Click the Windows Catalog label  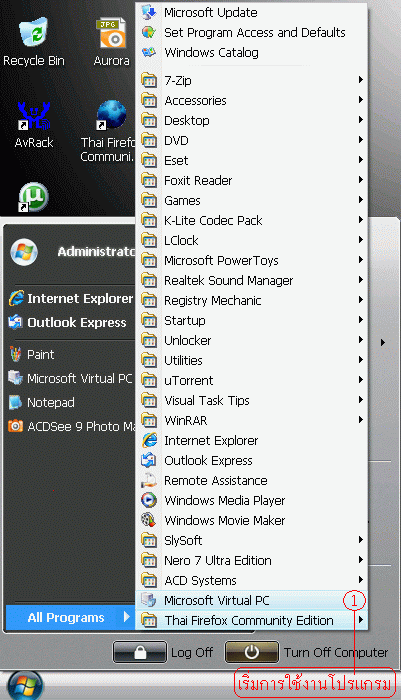pyautogui.click(x=211, y=52)
